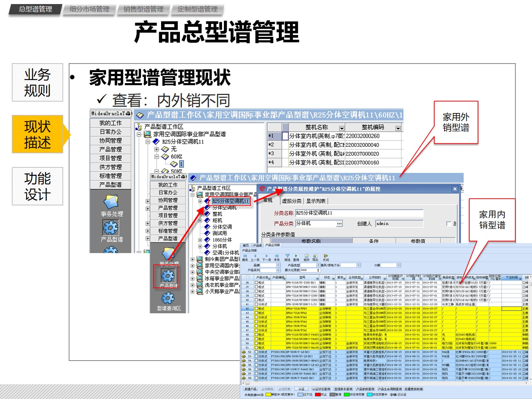Click the 事务处理 folder icon in sidebar
532x399 pixels.
coord(111,202)
